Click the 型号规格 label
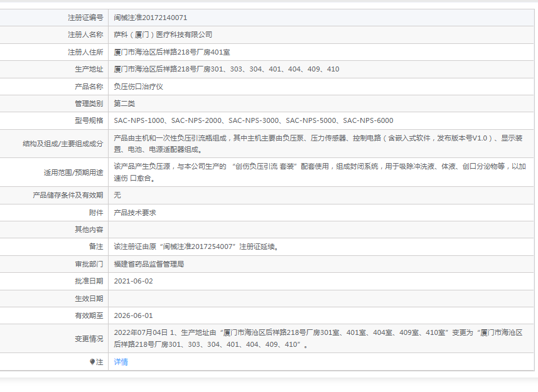The image size is (538, 392). (x=89, y=120)
